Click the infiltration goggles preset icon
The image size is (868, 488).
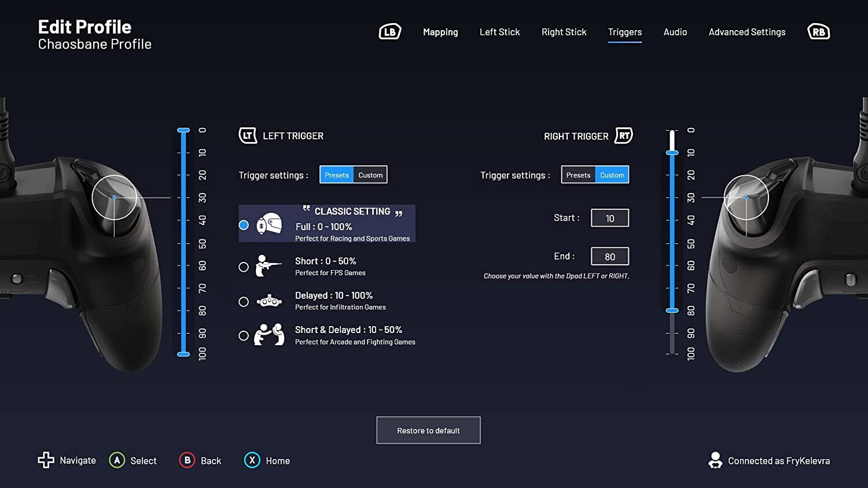click(x=269, y=301)
